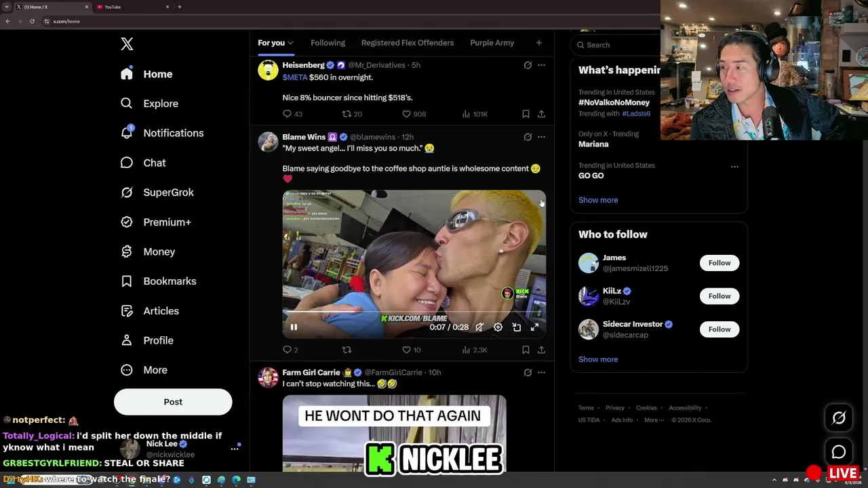The image size is (868, 488).
Task: Switch to Registered Flex Offenders tab
Action: tap(408, 43)
